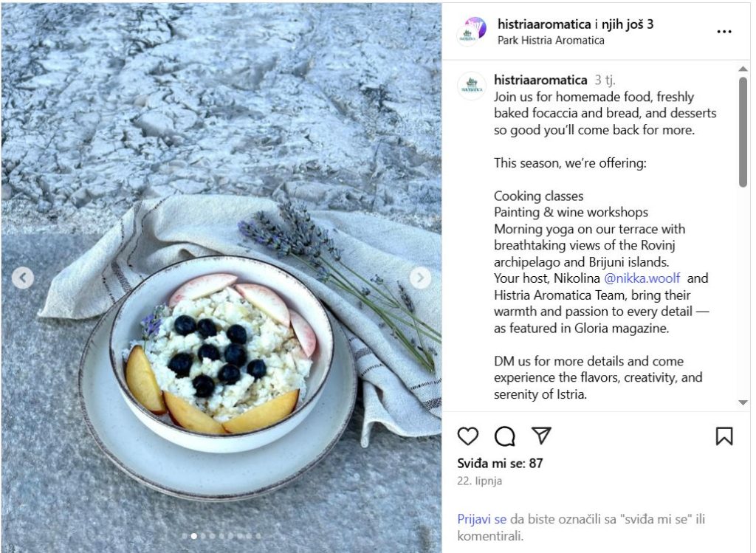Image resolution: width=756 pixels, height=553 pixels.
Task: Click the caption scrollbar up arrow
Action: [743, 69]
